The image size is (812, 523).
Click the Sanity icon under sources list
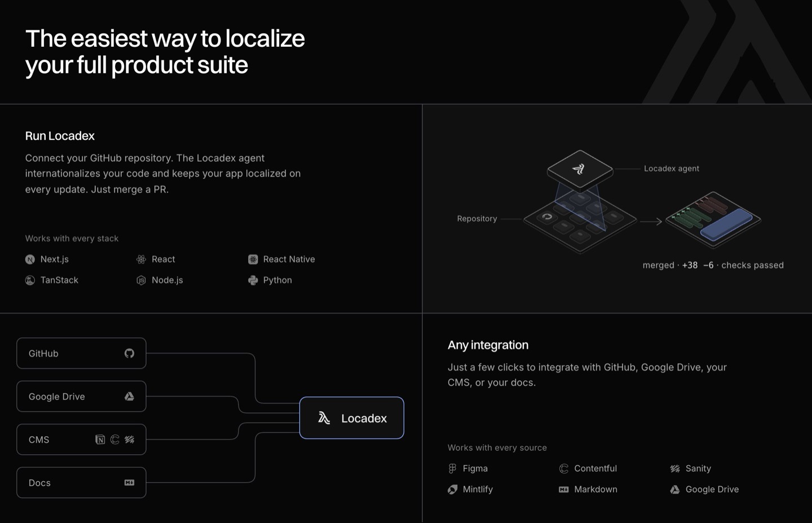coord(675,469)
